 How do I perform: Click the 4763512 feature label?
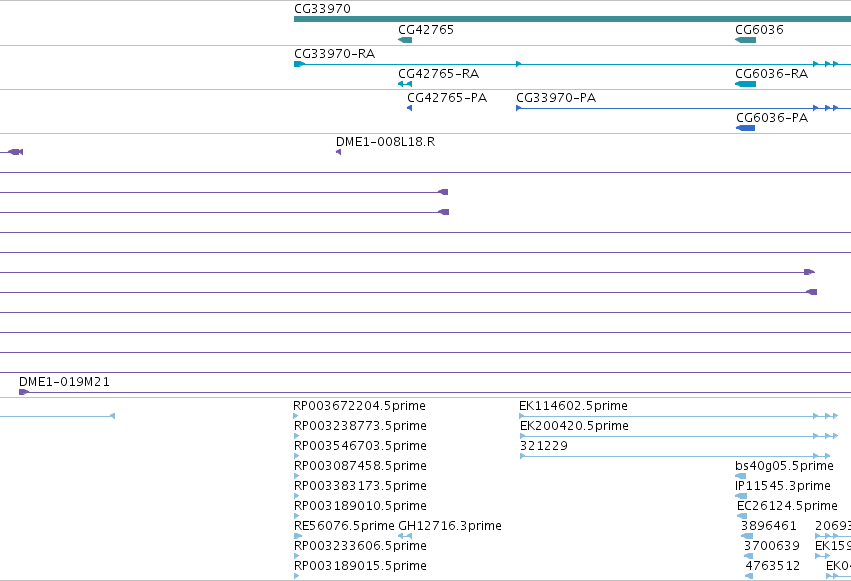click(x=773, y=566)
